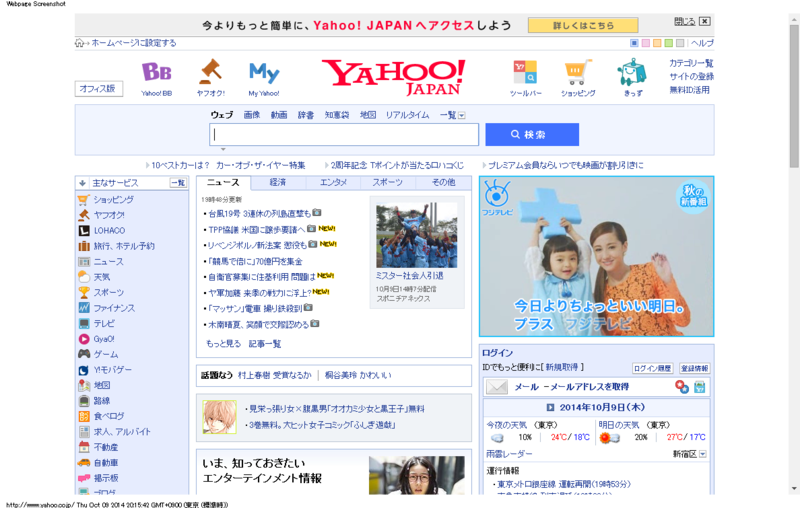Open the My Yahoo! icon

point(264,72)
